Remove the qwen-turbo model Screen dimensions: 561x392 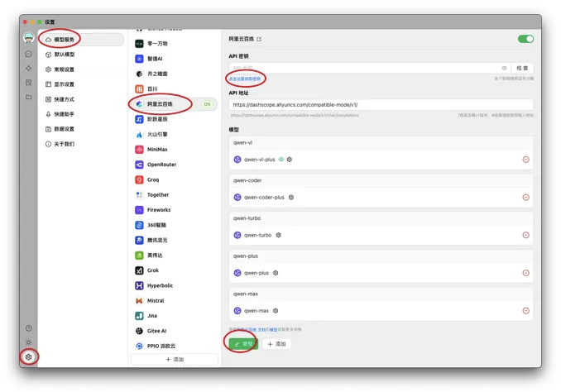coord(525,235)
